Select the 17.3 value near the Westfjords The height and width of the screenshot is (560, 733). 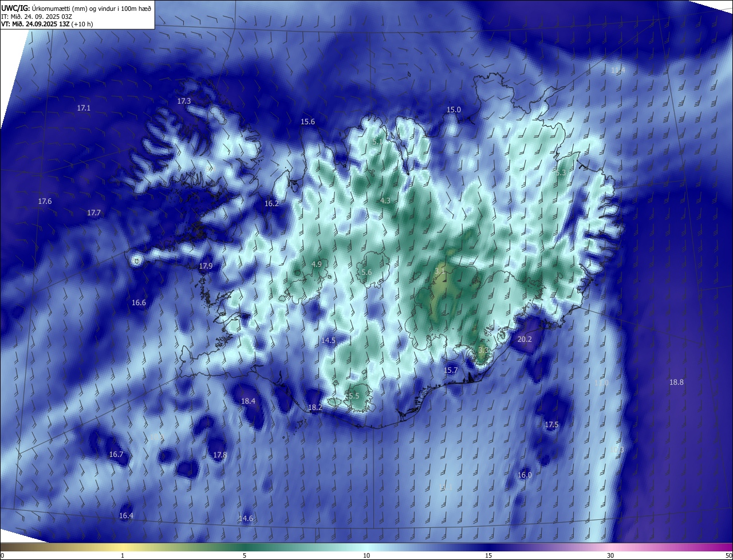pyautogui.click(x=184, y=101)
